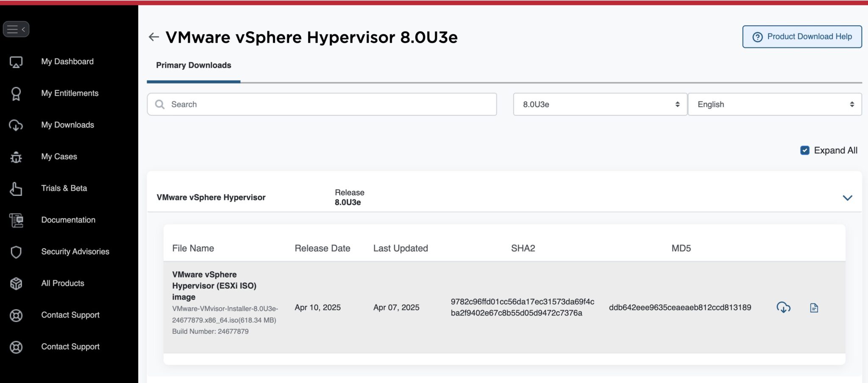Switch to the Primary Downloads tab
Screen dimensions: 868x383
click(193, 65)
